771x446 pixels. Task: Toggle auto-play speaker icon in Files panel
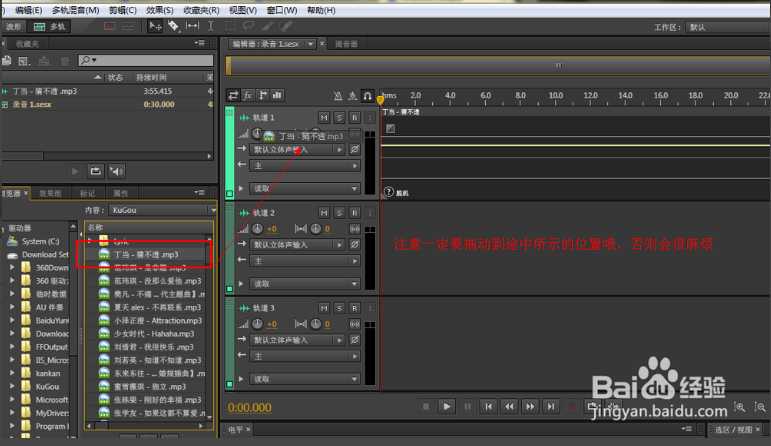(116, 171)
